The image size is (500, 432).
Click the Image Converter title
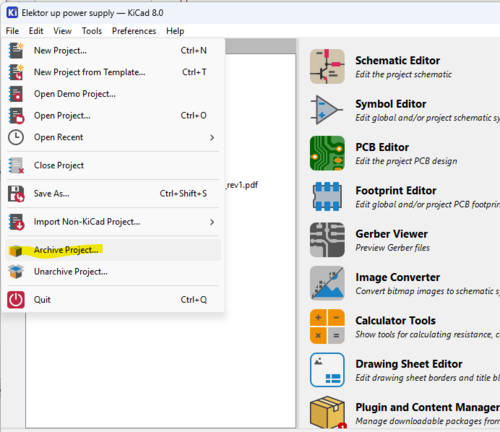click(398, 277)
